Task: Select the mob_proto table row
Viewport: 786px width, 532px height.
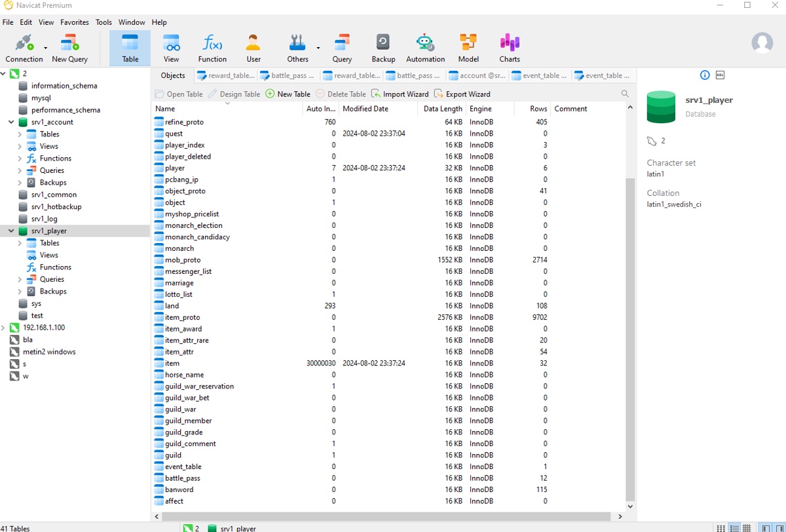Action: [389, 260]
